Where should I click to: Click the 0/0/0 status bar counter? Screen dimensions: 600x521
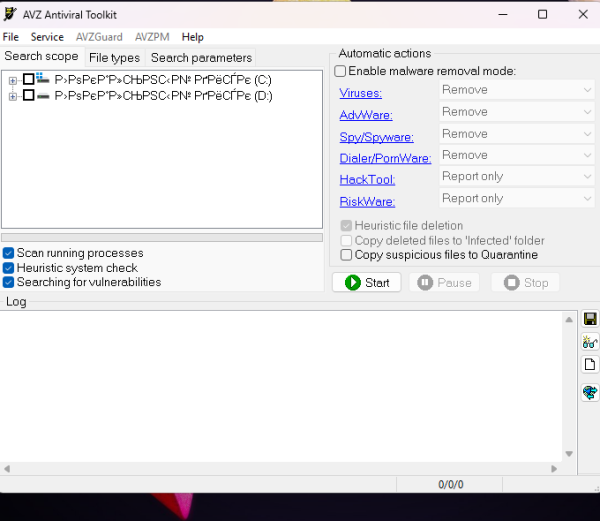coord(450,485)
